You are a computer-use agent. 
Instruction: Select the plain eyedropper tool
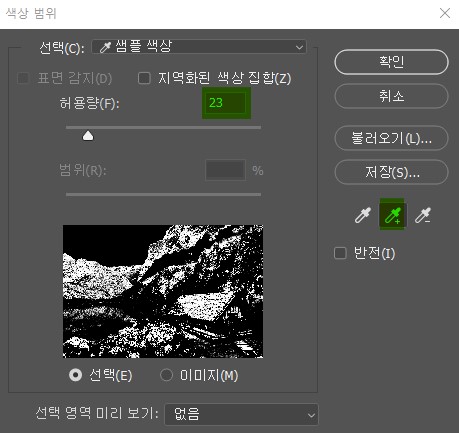pyautogui.click(x=363, y=215)
